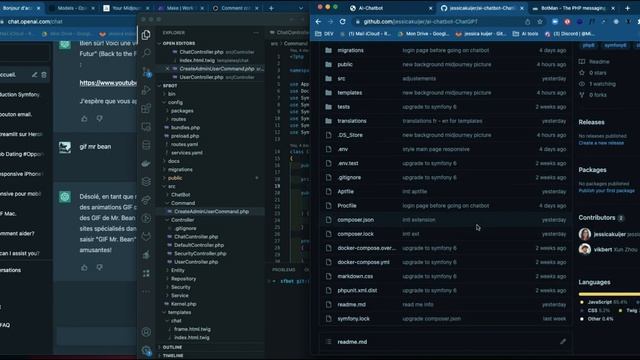
Task: Close CreateAdminUserCommand.php in Open Editors
Action: coord(167,69)
